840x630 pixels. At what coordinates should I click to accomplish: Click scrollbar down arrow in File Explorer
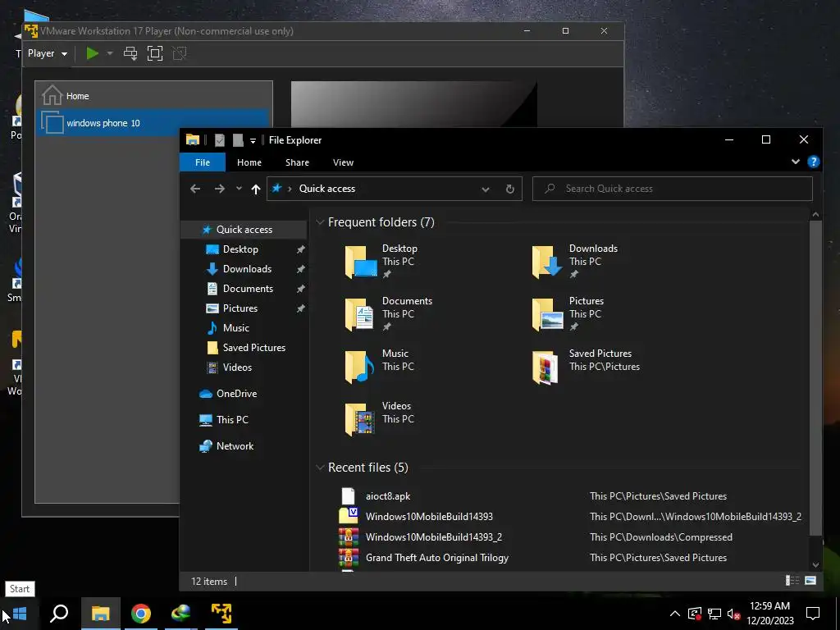coord(815,564)
